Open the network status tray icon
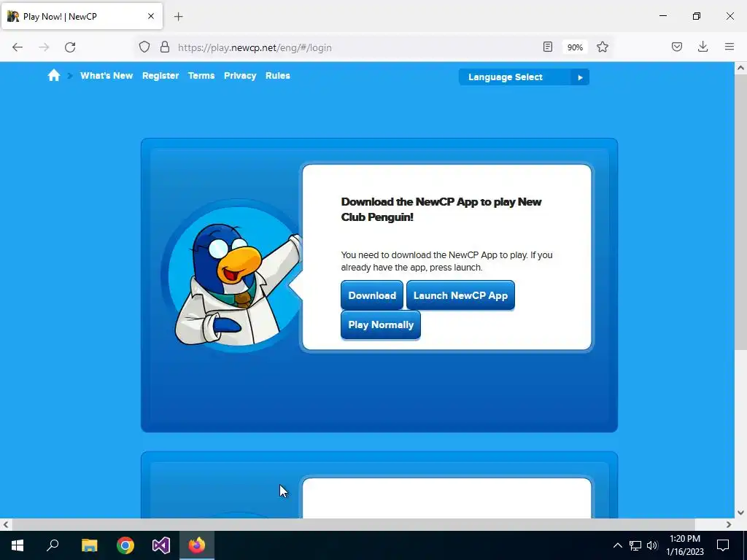This screenshot has width=747, height=560. click(x=635, y=545)
